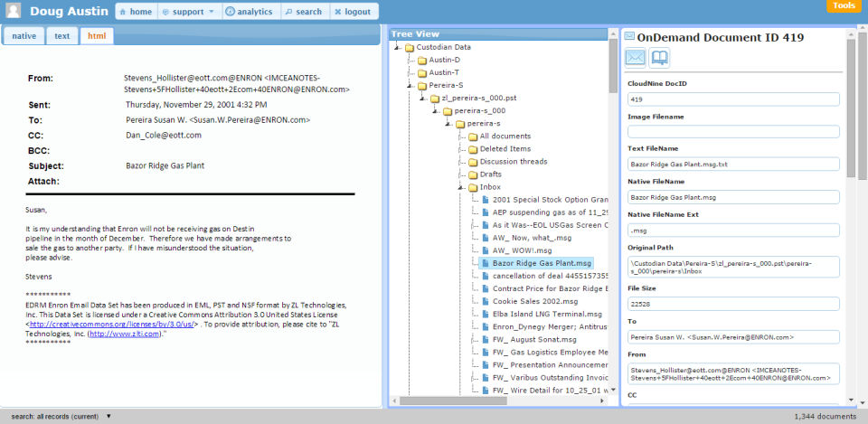This screenshot has width=868, height=424.
Task: Switch to the native tab
Action: [24, 36]
